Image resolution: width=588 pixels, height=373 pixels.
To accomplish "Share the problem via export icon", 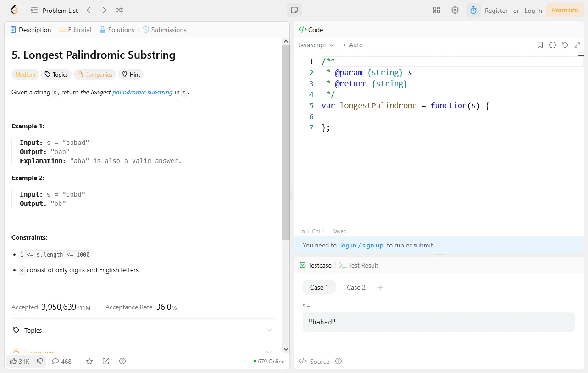I will point(105,361).
